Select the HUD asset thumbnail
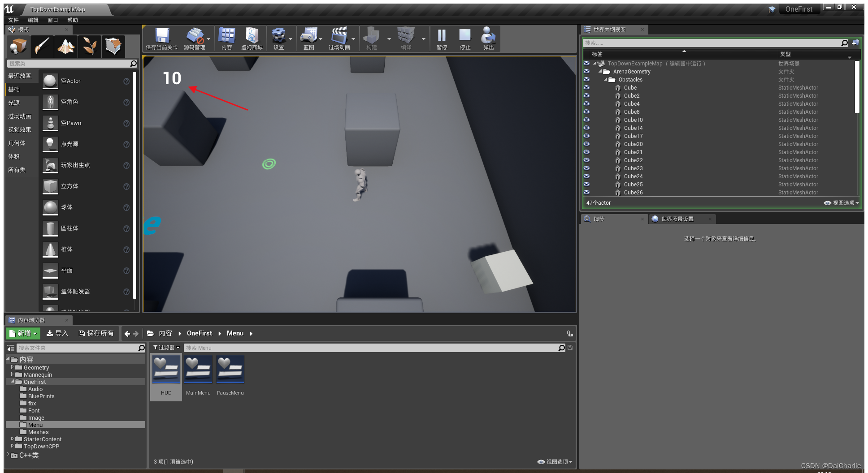This screenshot has width=868, height=473. [165, 370]
